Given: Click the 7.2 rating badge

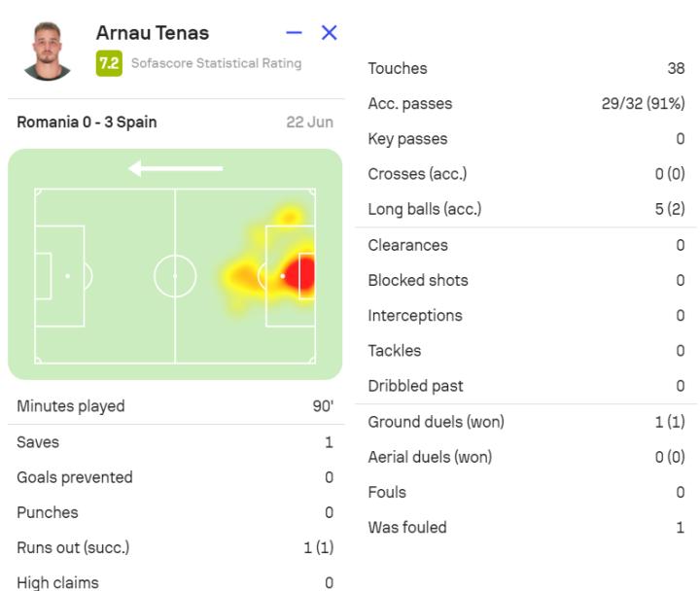Looking at the screenshot, I should [x=109, y=63].
